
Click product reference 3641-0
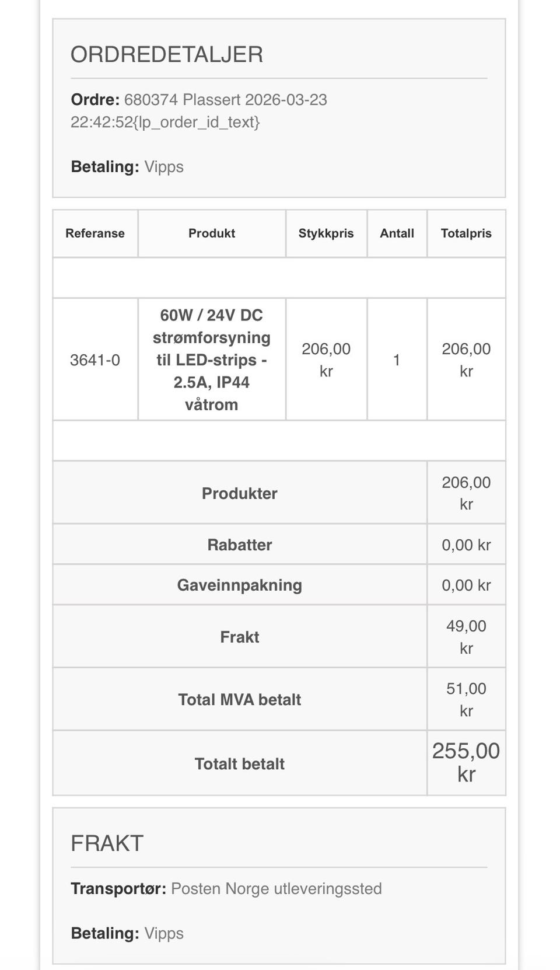click(x=95, y=360)
